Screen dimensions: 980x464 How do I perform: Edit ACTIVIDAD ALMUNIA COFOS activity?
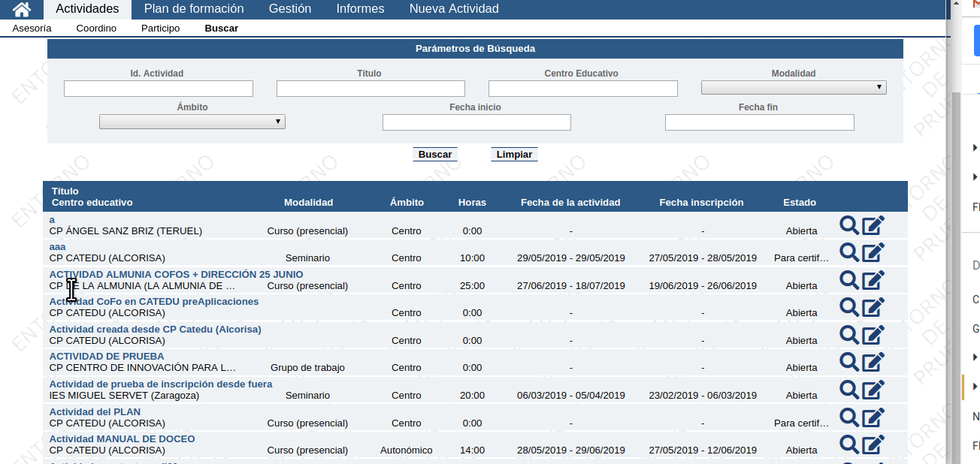[x=873, y=279]
